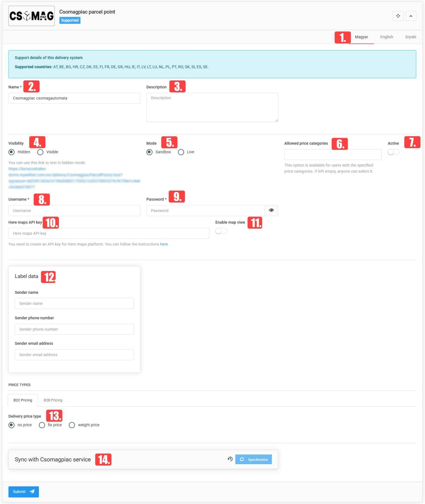Image resolution: width=425 pixels, height=504 pixels.
Task: Open Allowed price categories field
Action: coord(333,154)
